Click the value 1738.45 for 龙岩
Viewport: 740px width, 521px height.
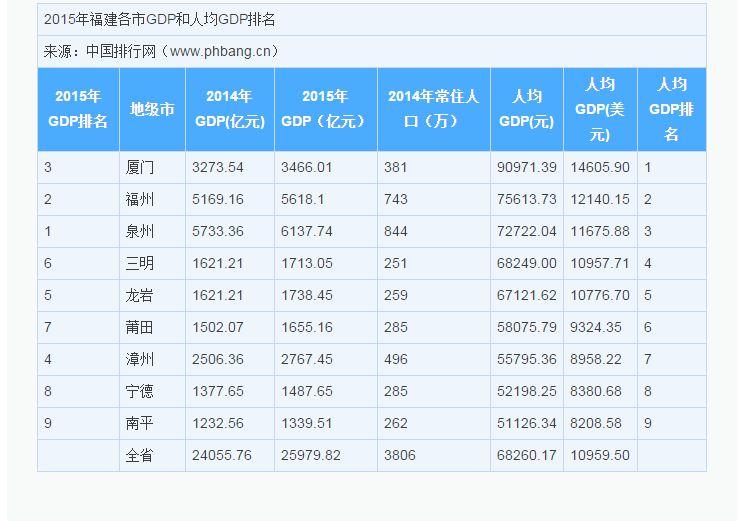(307, 295)
